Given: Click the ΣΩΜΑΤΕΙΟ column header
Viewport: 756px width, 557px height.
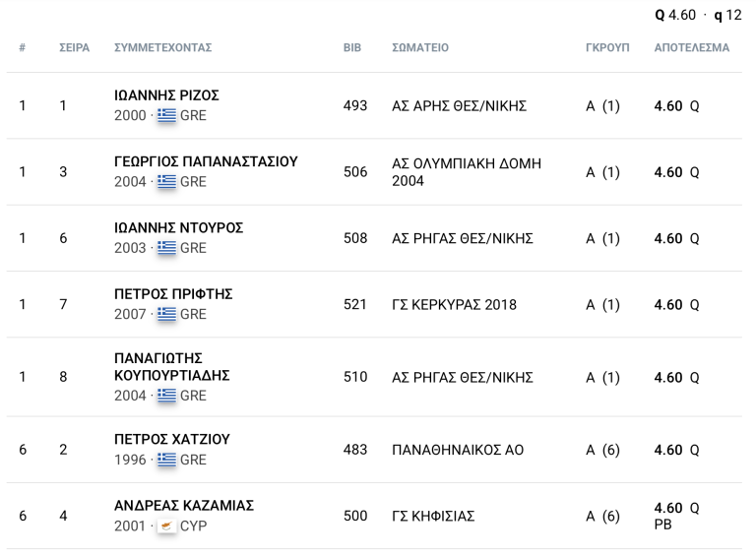Looking at the screenshot, I should [x=420, y=47].
